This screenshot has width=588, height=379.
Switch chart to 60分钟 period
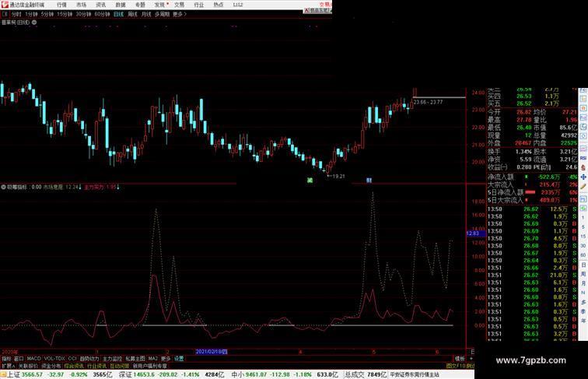tap(102, 14)
